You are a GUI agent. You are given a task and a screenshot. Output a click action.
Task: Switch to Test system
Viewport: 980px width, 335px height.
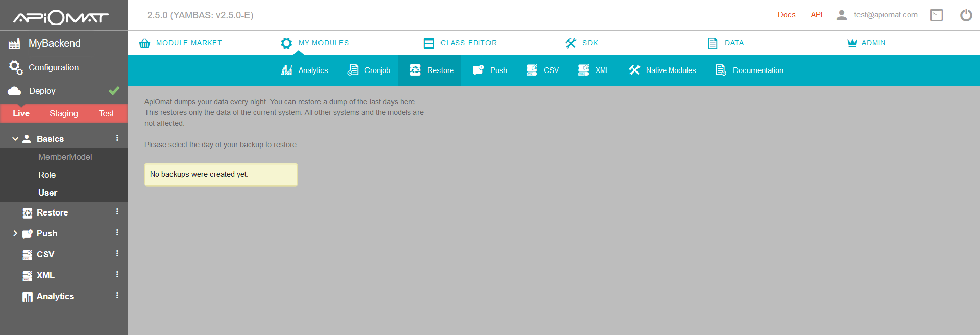tap(106, 113)
